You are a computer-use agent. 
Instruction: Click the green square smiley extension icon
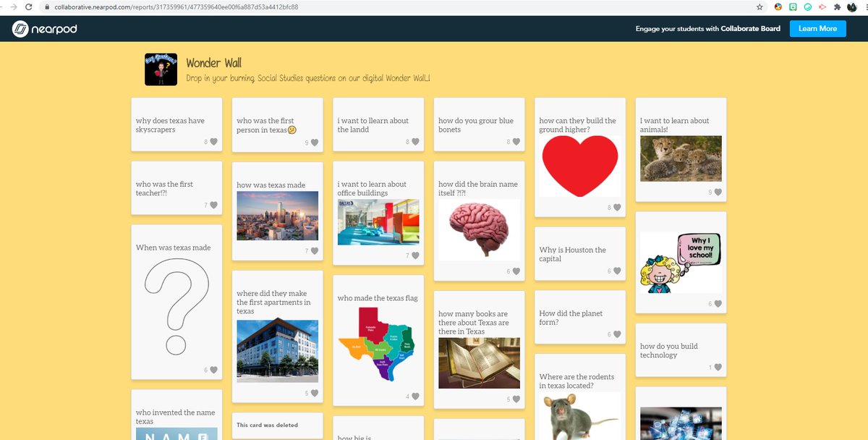[793, 7]
